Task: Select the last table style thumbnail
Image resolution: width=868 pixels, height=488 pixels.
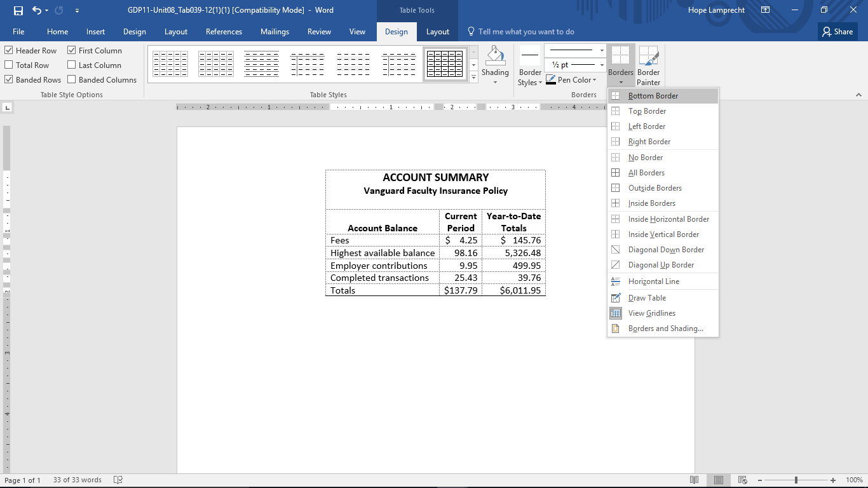Action: [x=445, y=64]
